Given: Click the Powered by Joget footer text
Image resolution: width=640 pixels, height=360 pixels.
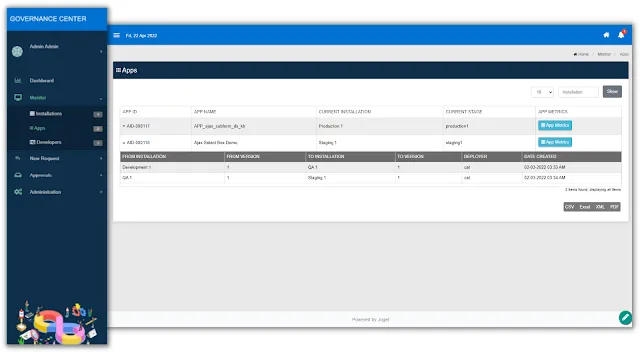Looking at the screenshot, I should pyautogui.click(x=370, y=320).
